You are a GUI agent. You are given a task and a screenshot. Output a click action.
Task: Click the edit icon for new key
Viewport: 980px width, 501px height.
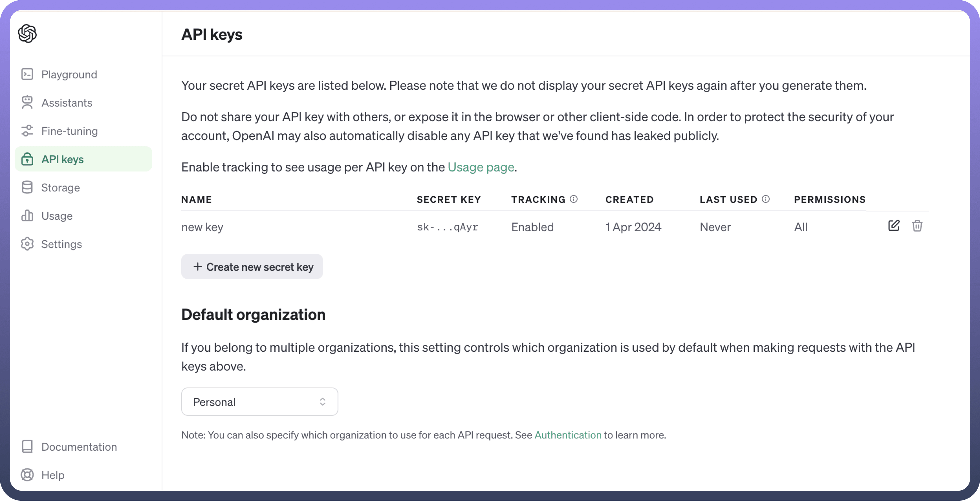(893, 225)
